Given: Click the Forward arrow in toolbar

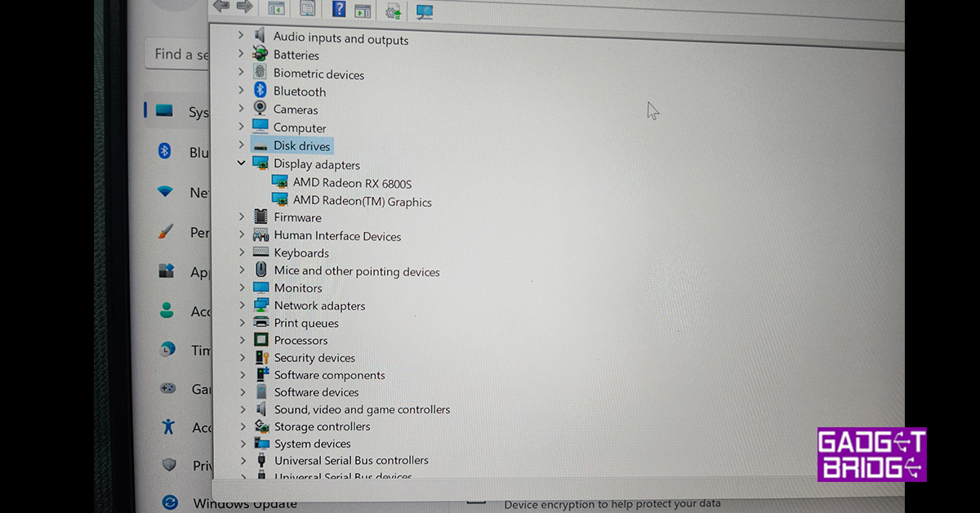Looking at the screenshot, I should click(243, 7).
